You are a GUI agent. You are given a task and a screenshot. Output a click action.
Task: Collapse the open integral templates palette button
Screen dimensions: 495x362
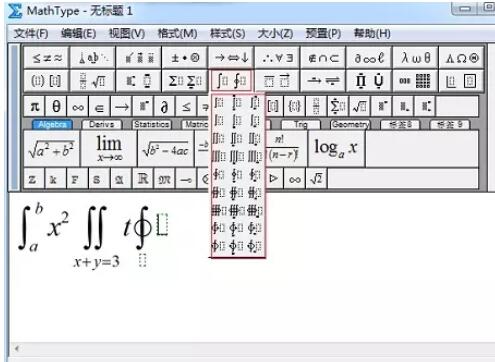[x=231, y=81]
